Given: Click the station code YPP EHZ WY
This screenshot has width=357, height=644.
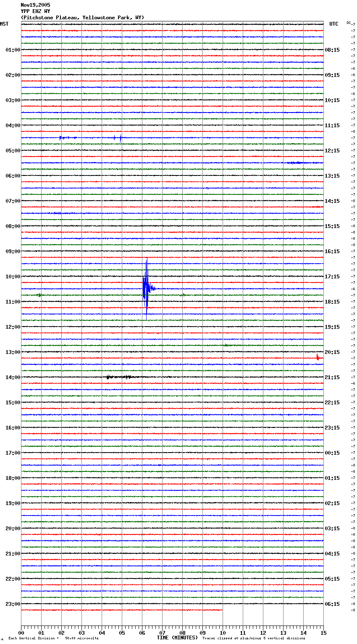Looking at the screenshot, I should 35,11.
